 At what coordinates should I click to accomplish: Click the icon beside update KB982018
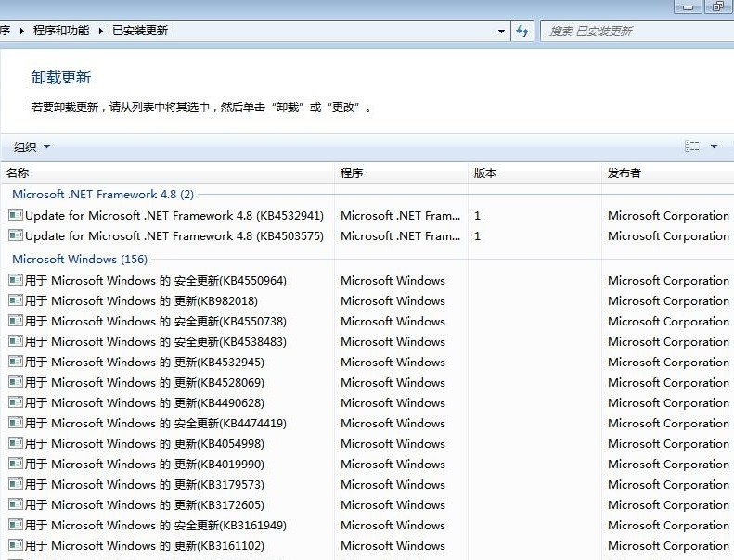[15, 300]
